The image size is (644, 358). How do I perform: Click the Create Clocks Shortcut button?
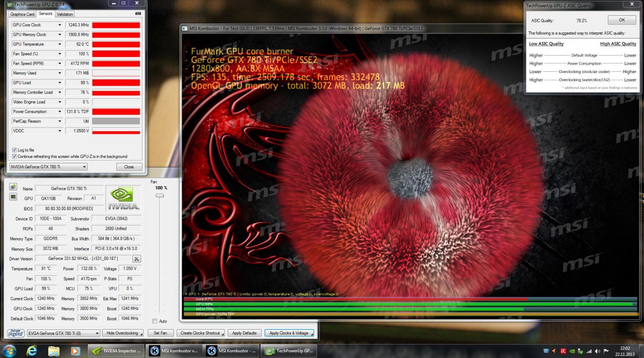pyautogui.click(x=201, y=333)
